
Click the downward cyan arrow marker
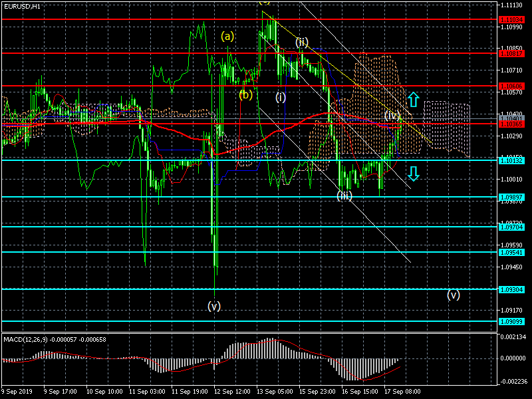413,174
